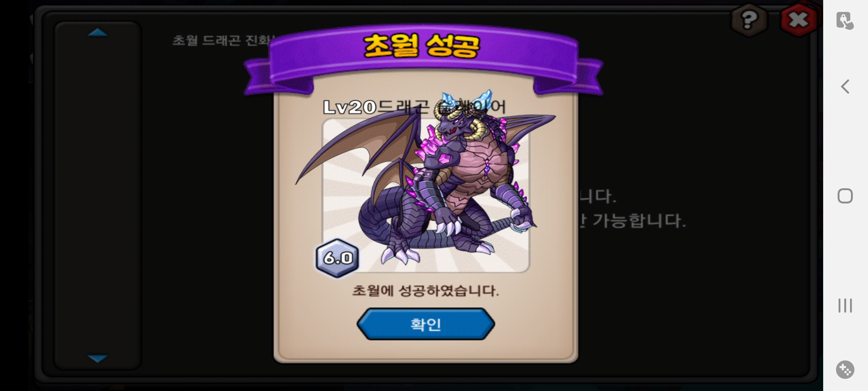Tap the dimmed 초월 드래곤 진화 heading
The image size is (868, 391).
click(222, 40)
